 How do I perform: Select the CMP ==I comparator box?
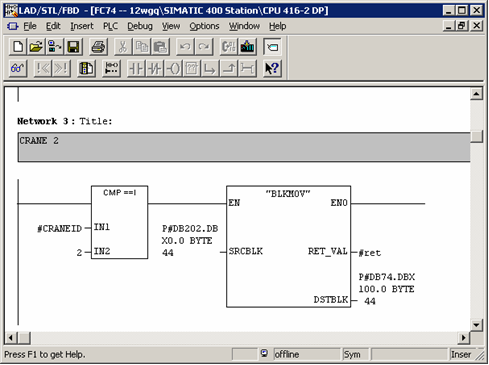(119, 222)
